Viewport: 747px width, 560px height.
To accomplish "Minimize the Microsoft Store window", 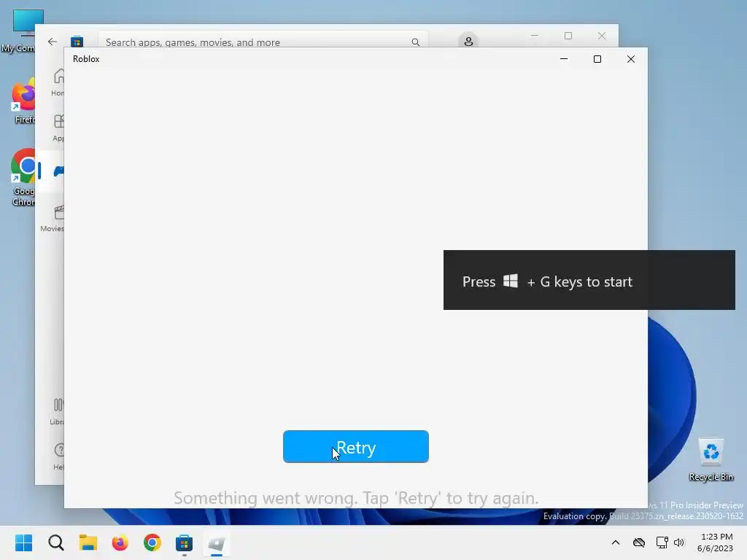I will pos(535,36).
